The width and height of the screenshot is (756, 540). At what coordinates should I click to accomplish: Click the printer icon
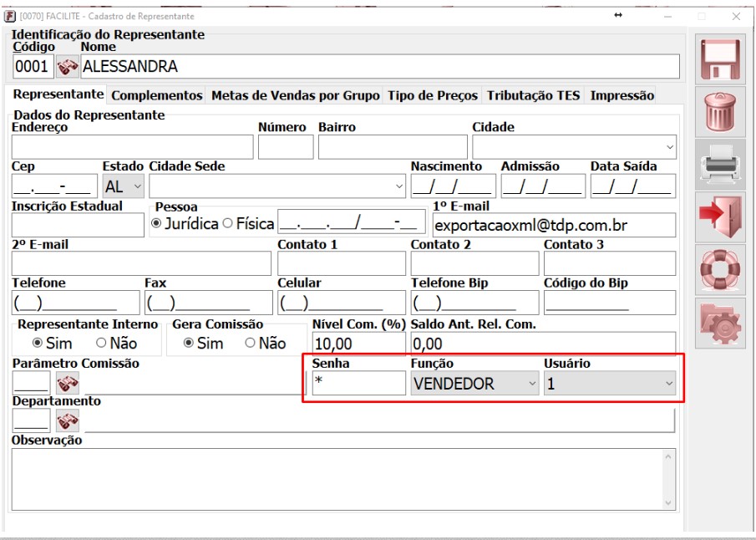(x=720, y=164)
